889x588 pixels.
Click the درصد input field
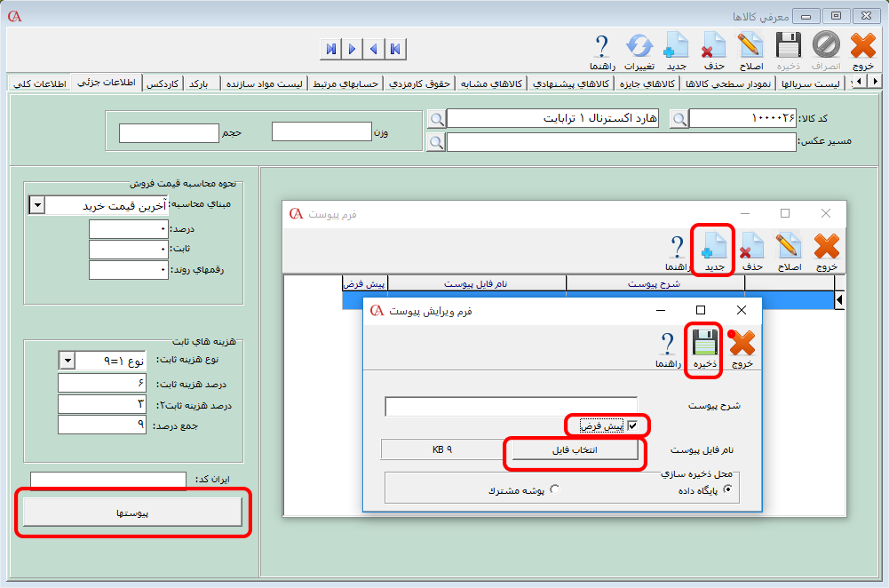pyautogui.click(x=128, y=229)
